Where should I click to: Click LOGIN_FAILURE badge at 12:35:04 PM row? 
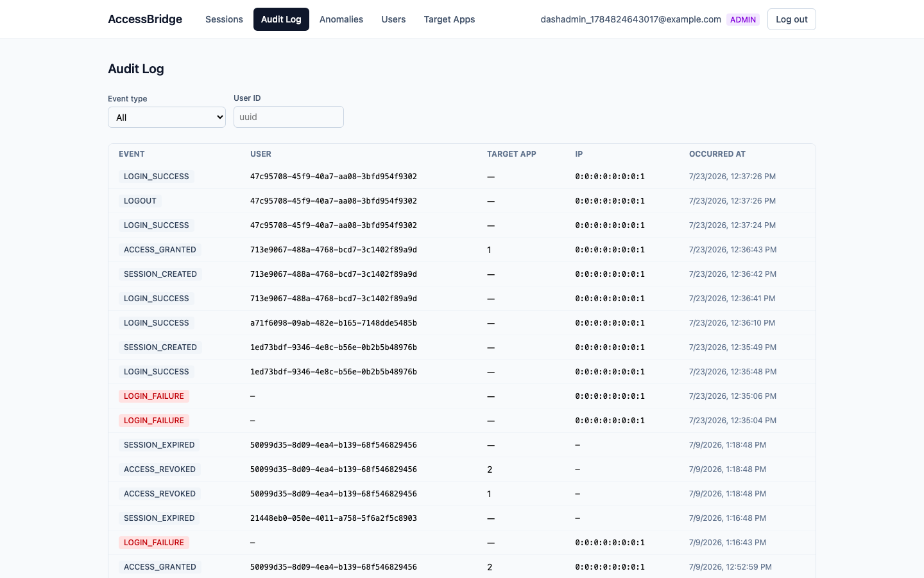click(154, 421)
